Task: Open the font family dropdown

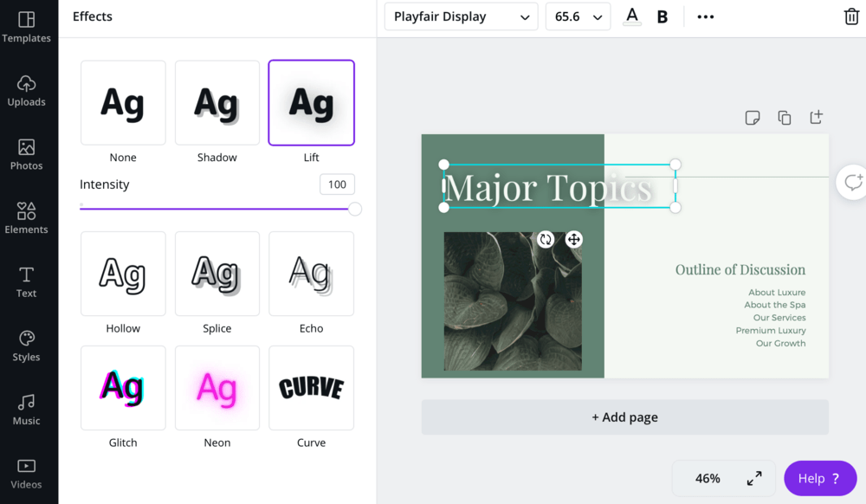Action: point(461,16)
